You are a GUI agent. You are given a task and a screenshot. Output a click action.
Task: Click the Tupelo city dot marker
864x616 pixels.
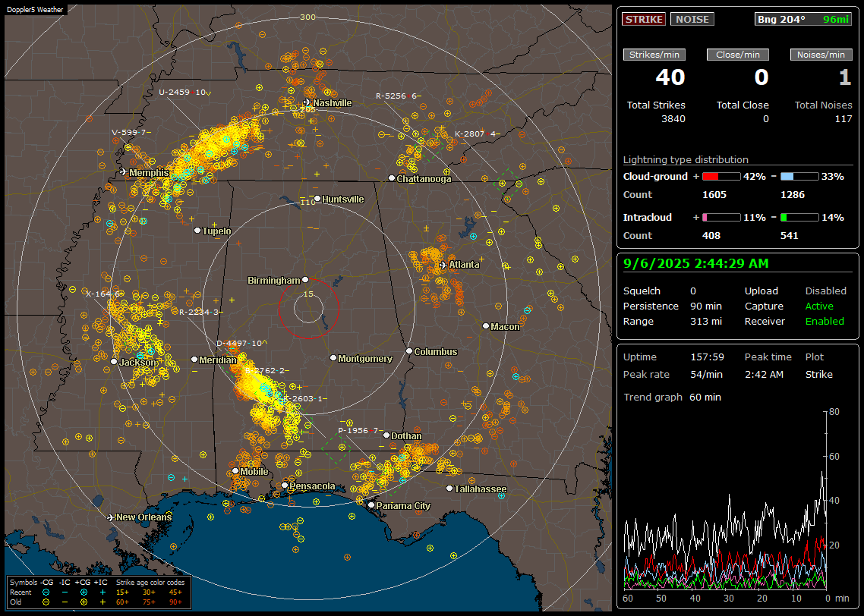point(197,231)
